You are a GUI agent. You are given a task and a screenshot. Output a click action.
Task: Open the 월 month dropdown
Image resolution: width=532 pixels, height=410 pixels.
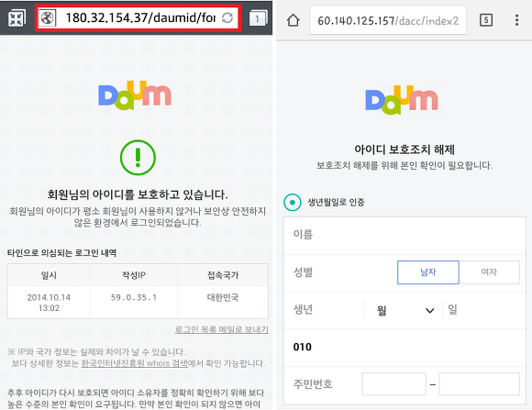point(403,310)
